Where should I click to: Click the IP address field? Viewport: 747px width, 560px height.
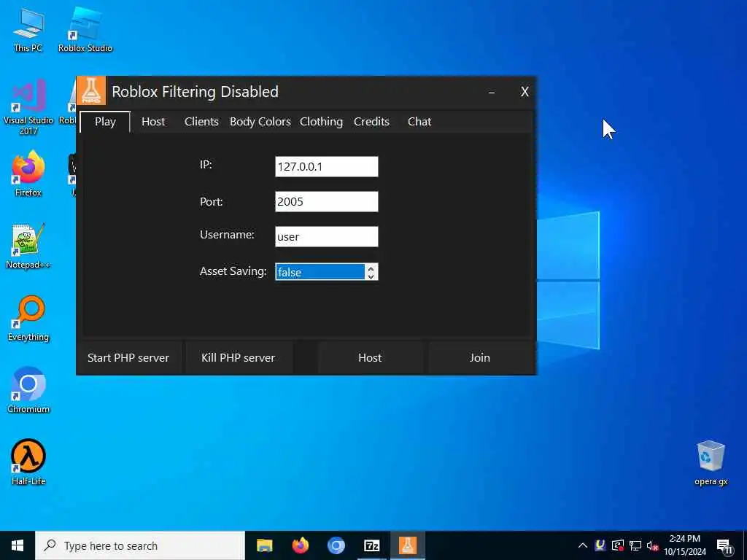(327, 167)
